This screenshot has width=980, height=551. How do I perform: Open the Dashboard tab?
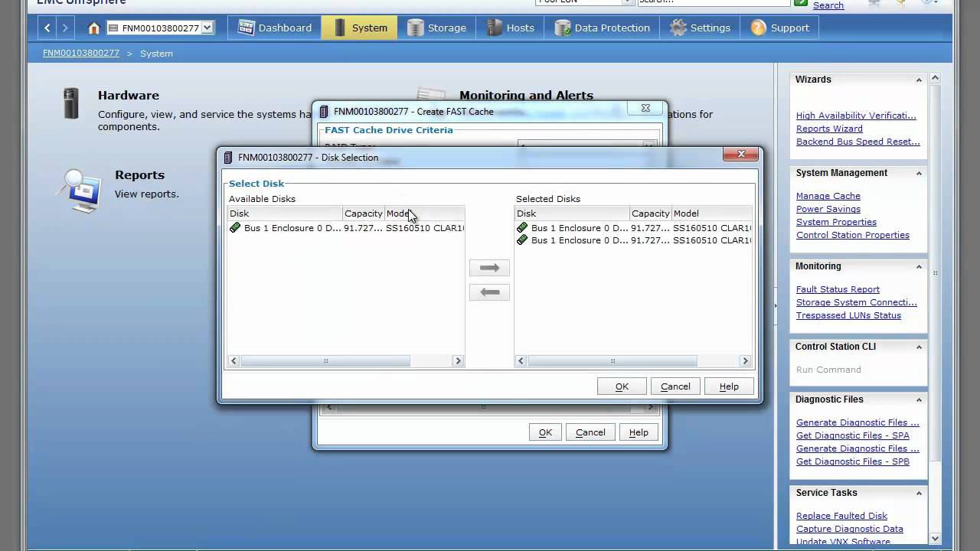pos(275,28)
